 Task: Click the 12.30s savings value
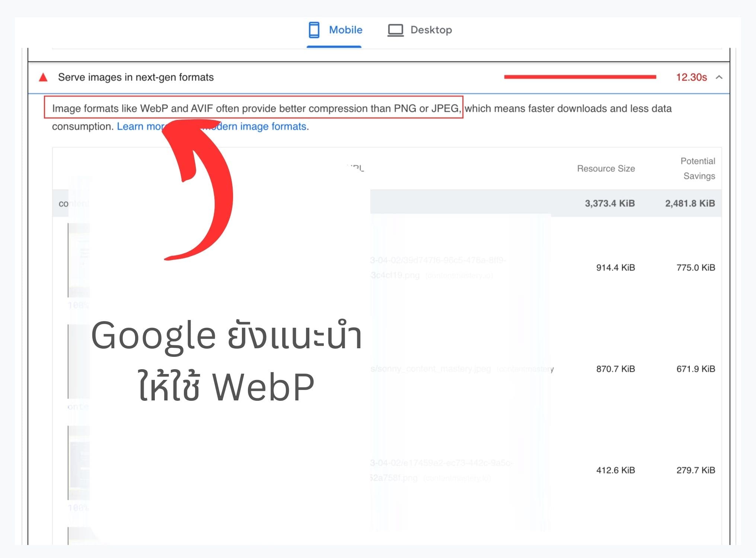point(691,77)
